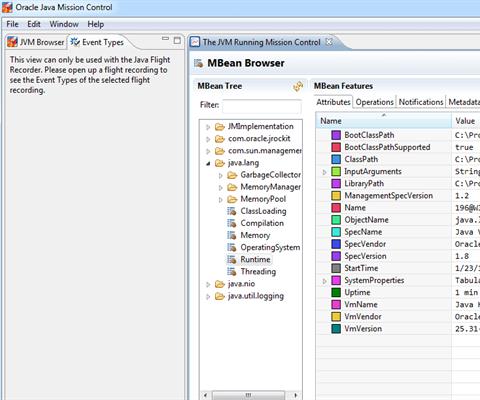Click the SpecVendor blue swatch
Viewport: 480px width, 400px height.
[336, 244]
